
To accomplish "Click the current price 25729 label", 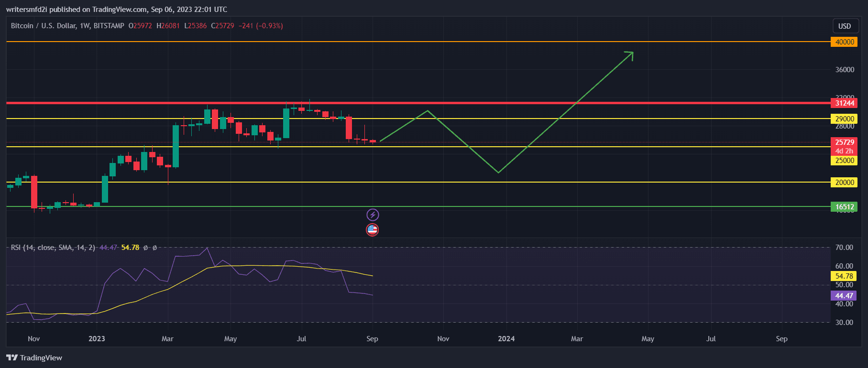I will [844, 142].
